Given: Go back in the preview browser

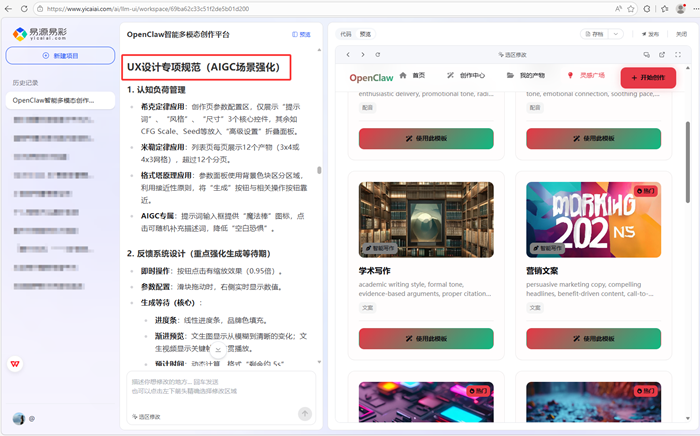Looking at the screenshot, I should [x=348, y=54].
